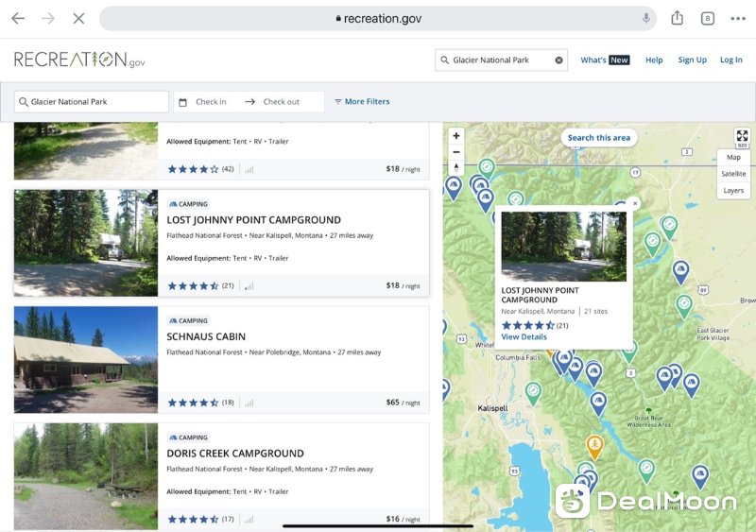Stop page loading with X icon

(x=78, y=18)
